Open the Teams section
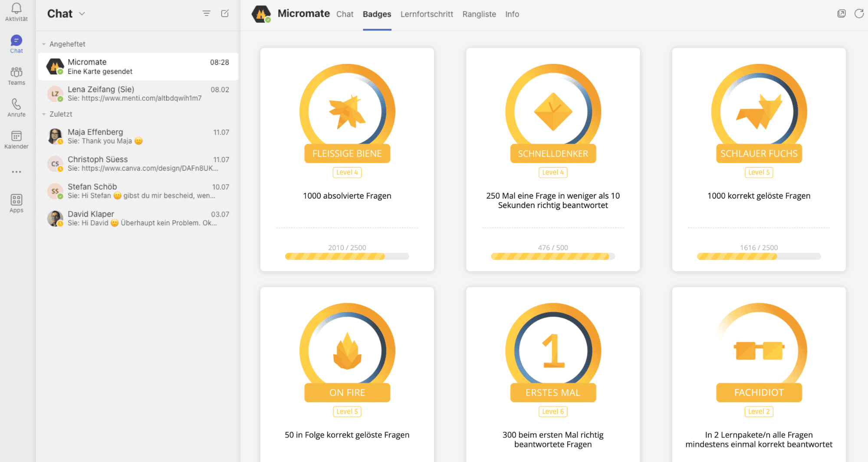 (x=16, y=75)
